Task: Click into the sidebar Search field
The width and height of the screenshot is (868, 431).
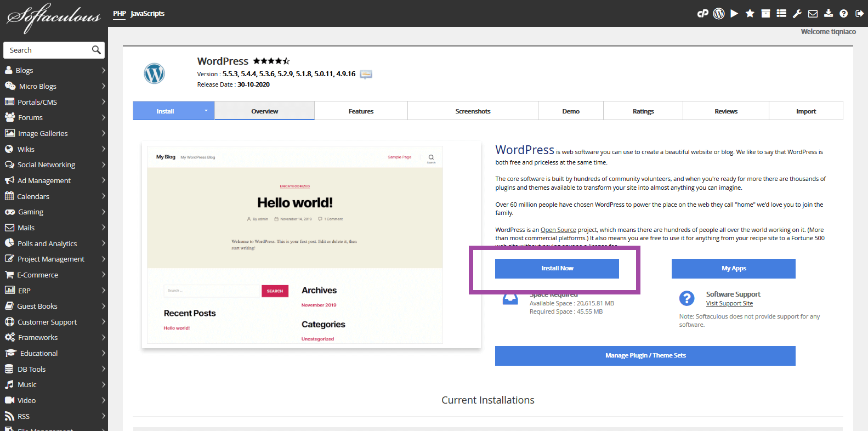Action: 48,50
